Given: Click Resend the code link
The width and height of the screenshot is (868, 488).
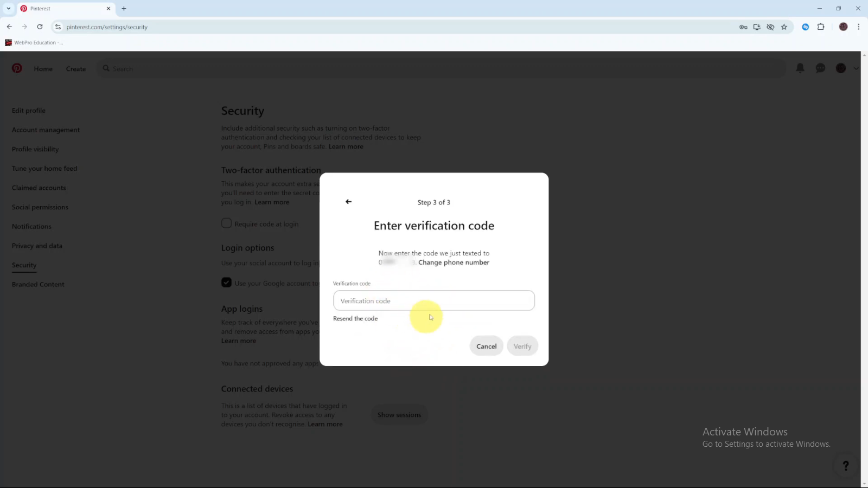Looking at the screenshot, I should point(355,318).
